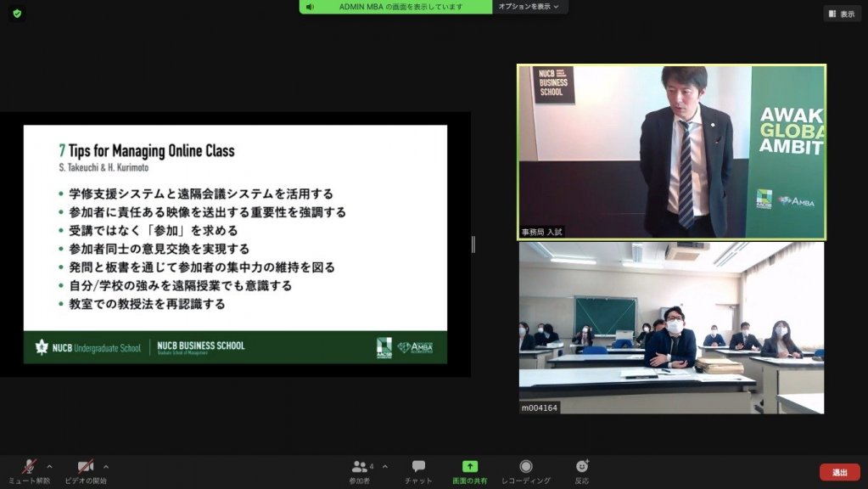Open the participants (参加者) panel
868x489 pixels.
pos(360,467)
